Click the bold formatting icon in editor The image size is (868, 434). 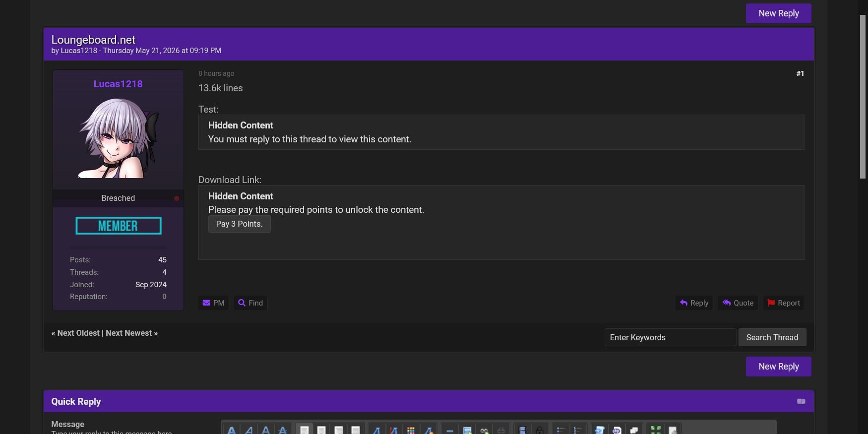click(232, 430)
